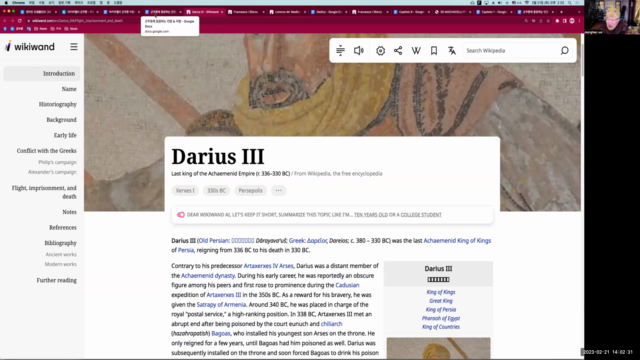Open the Wikipedia W icon
Screen dimensions: 640x360
(416, 51)
